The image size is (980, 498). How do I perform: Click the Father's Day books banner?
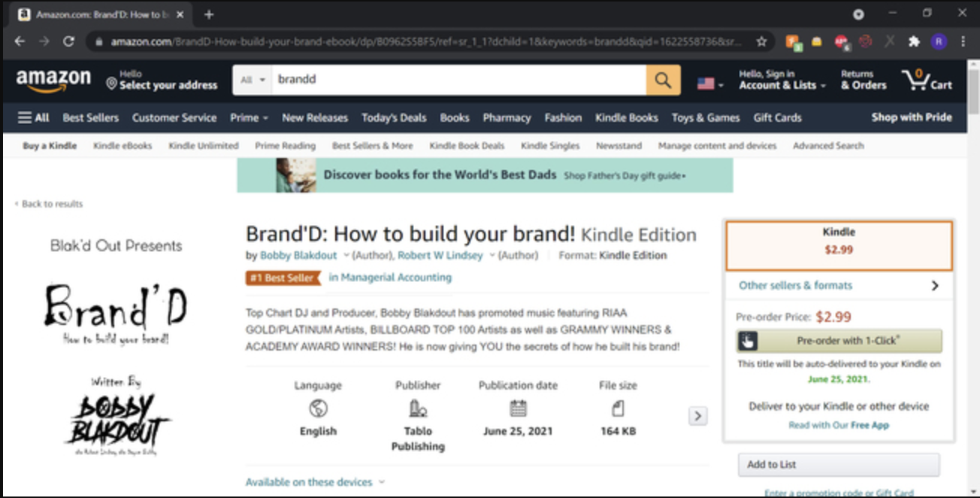pyautogui.click(x=485, y=175)
